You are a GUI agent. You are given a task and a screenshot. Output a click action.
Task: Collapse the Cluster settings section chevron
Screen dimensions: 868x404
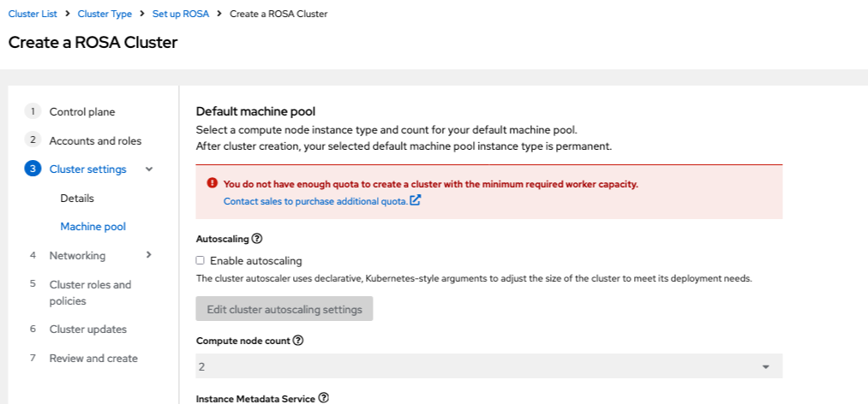tap(149, 169)
